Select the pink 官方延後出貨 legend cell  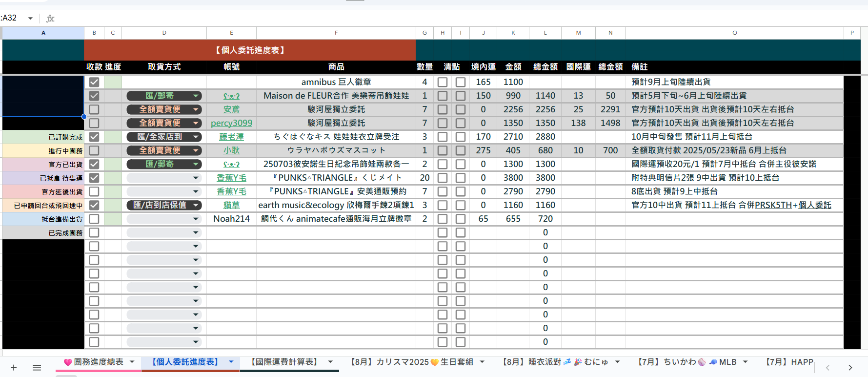pos(43,191)
